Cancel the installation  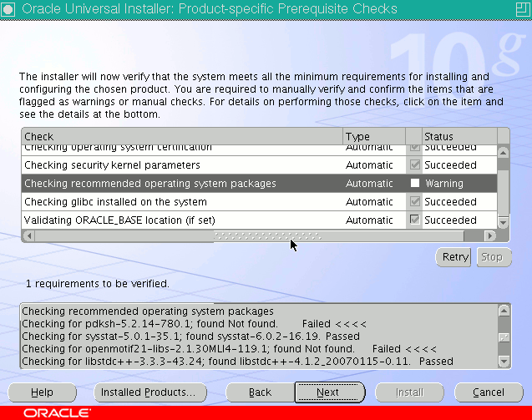pyautogui.click(x=489, y=392)
